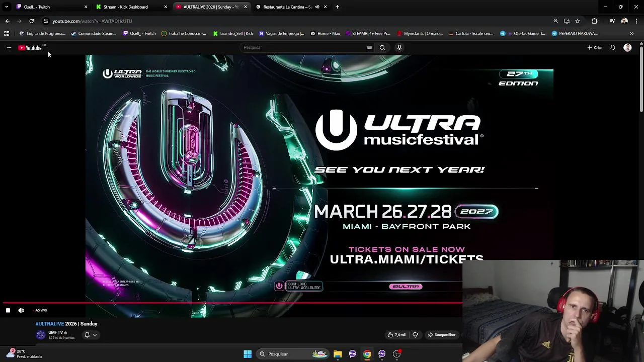
Task: Go back to the previous page
Action: (x=7, y=21)
